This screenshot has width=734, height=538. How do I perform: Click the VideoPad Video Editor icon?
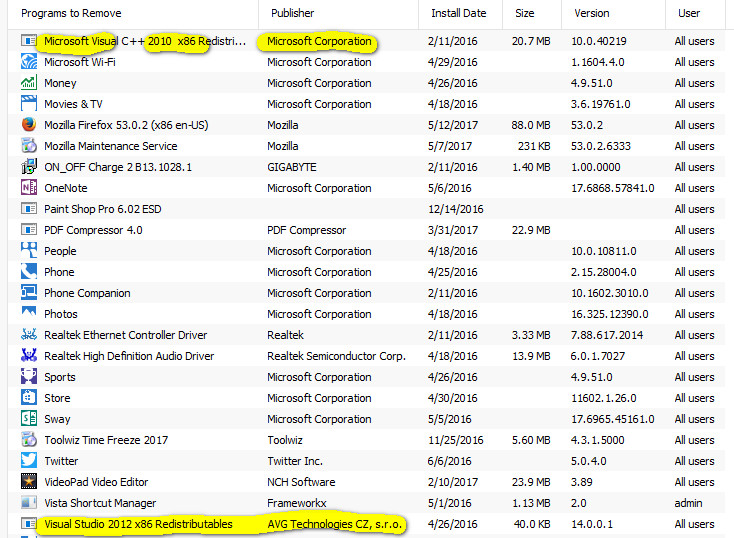pyautogui.click(x=29, y=481)
